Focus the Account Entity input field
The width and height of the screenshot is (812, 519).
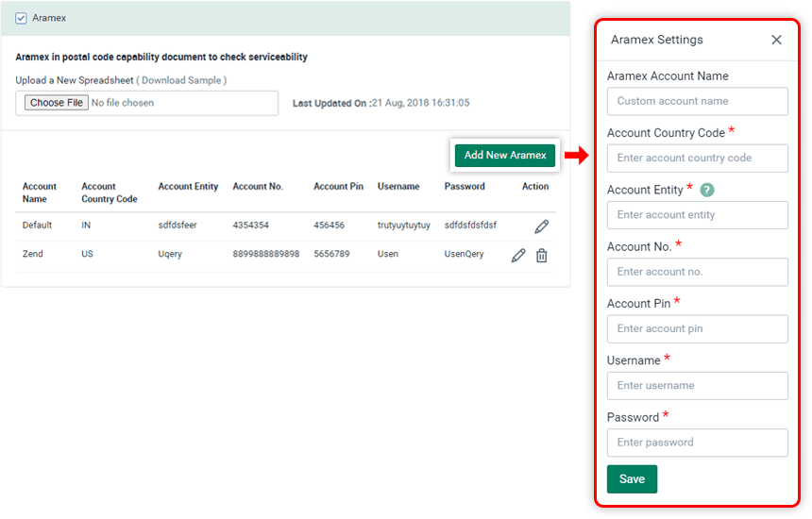(x=698, y=215)
